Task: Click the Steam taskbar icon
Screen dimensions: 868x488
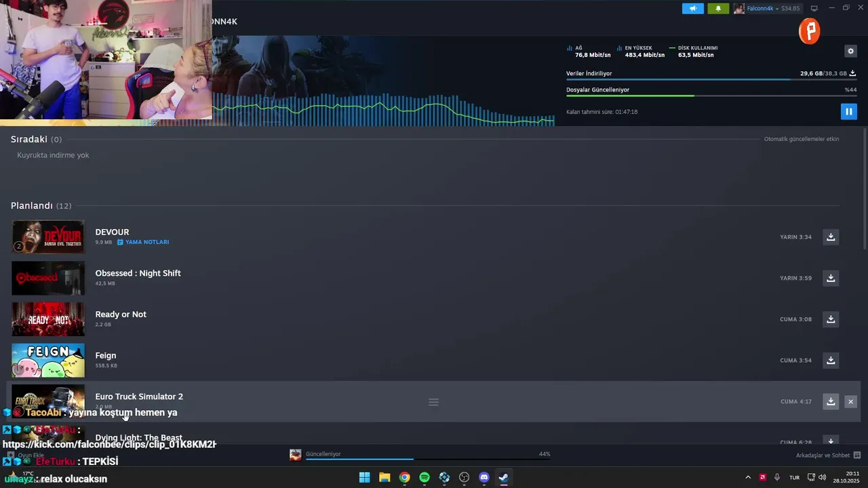Action: (504, 477)
